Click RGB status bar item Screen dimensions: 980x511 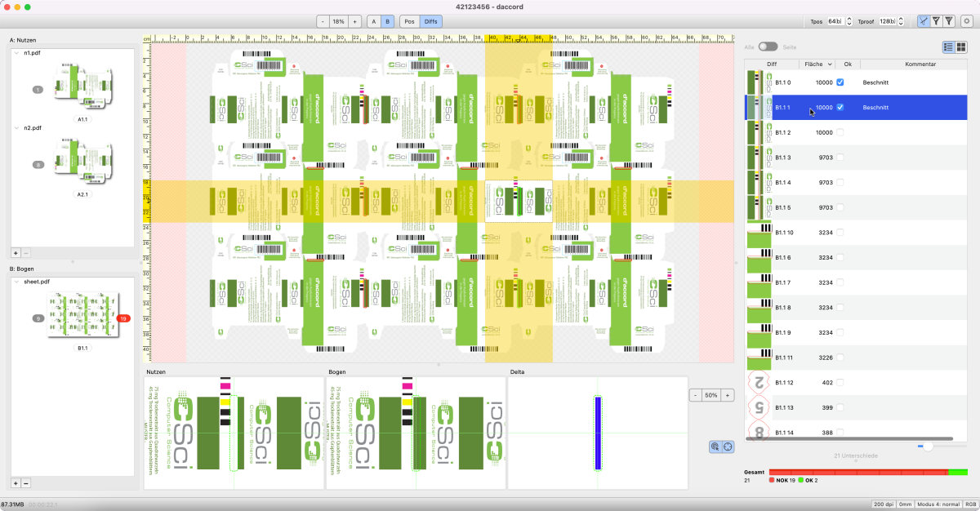pos(969,505)
